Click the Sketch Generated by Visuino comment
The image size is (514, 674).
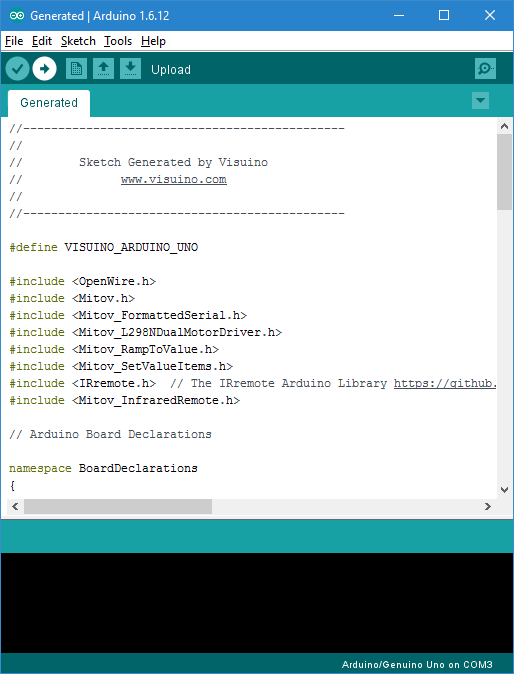[x=173, y=162]
